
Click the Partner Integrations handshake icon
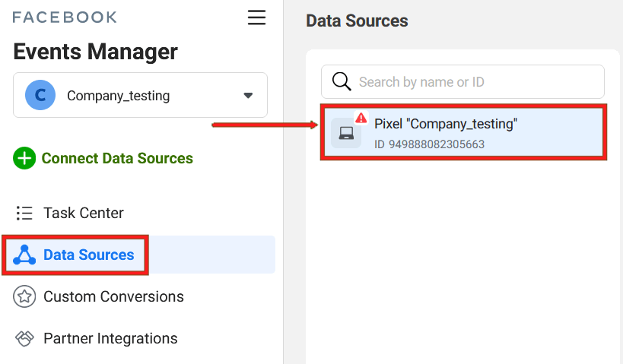24,339
